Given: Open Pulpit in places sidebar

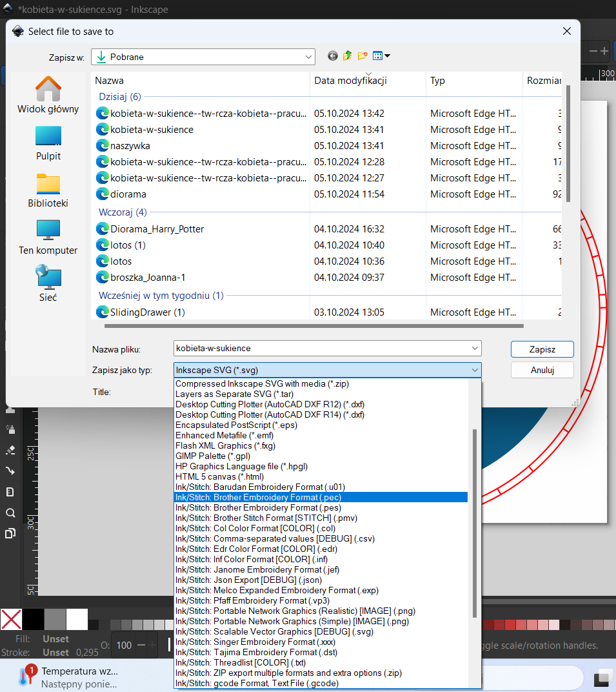Looking at the screenshot, I should point(48,144).
